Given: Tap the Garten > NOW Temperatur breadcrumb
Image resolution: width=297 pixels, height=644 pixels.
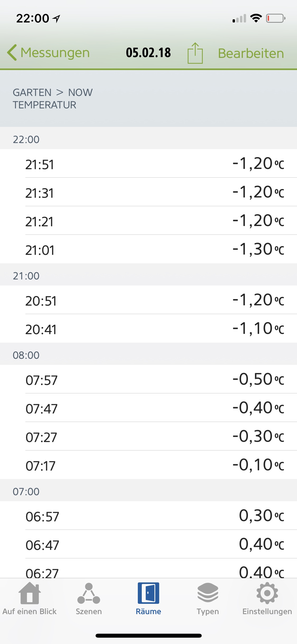Looking at the screenshot, I should coord(53,99).
